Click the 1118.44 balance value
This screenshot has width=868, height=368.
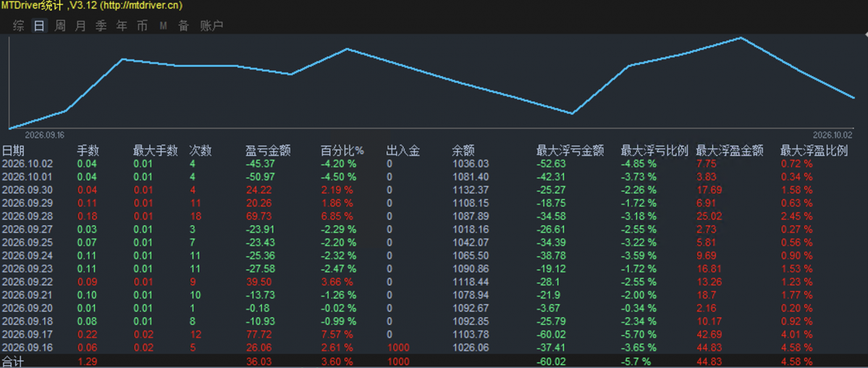point(470,282)
